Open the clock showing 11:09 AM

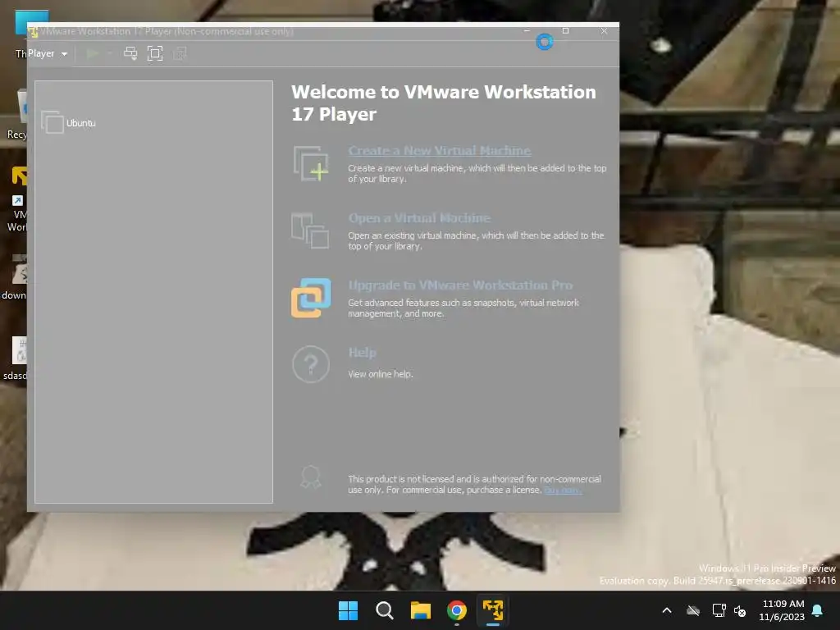click(x=782, y=610)
